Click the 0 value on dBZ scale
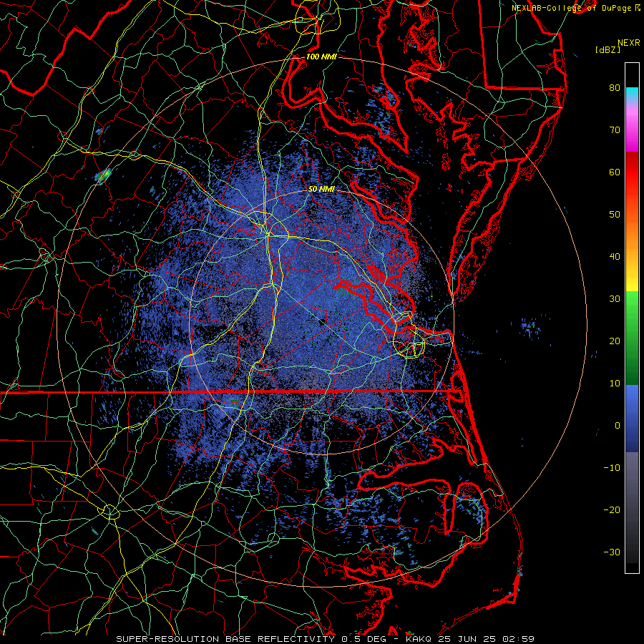The width and height of the screenshot is (644, 644). (x=618, y=426)
